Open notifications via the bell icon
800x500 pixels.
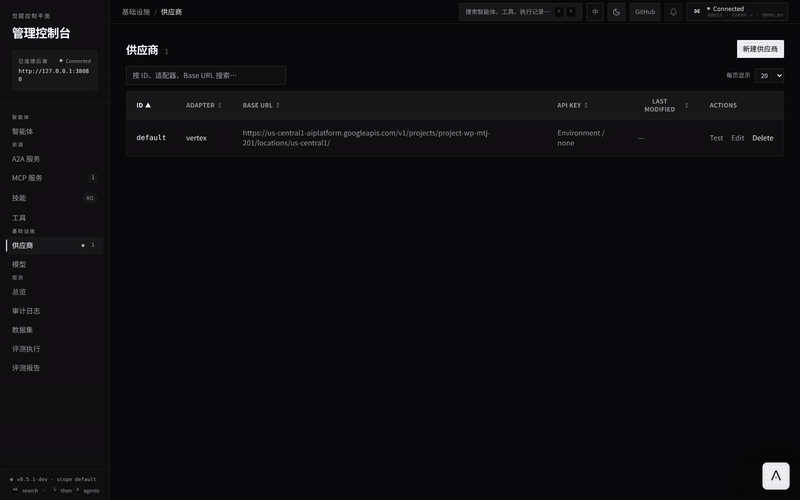click(x=673, y=12)
